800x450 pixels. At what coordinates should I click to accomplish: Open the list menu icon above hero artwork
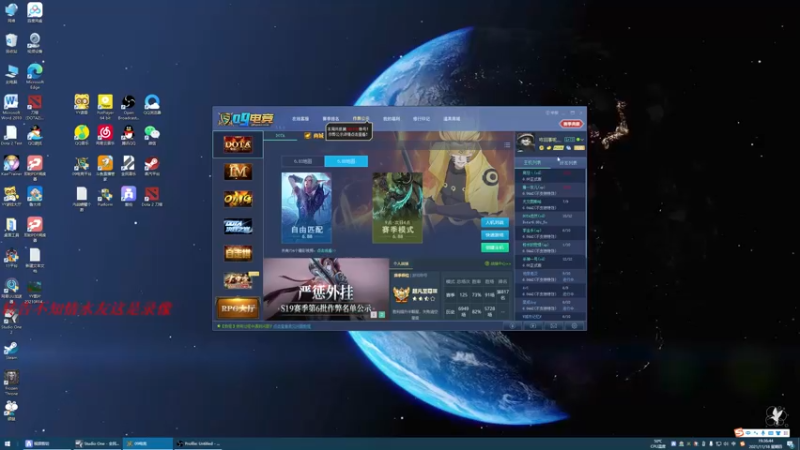507,145
